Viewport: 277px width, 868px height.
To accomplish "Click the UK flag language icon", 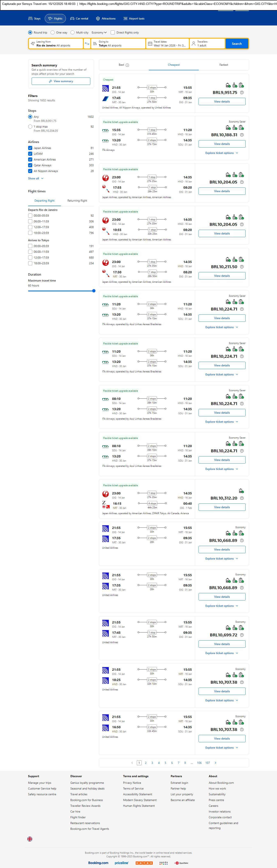I will (30, 839).
